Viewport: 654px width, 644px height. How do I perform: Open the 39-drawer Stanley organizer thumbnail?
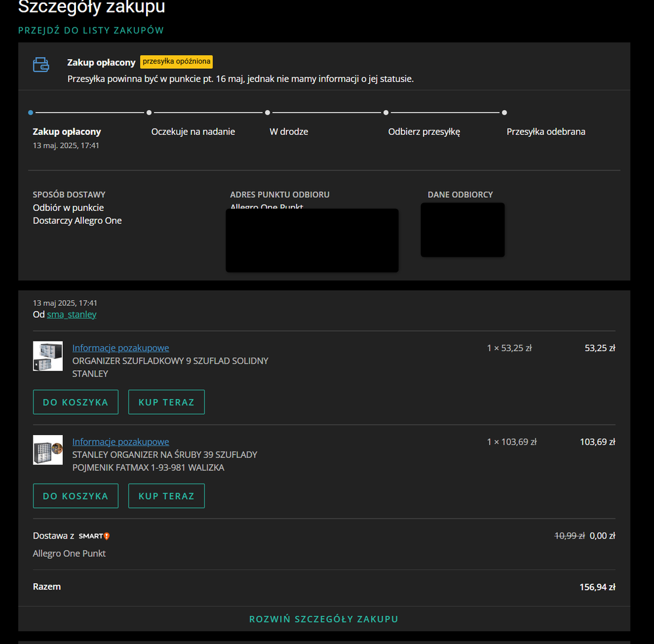click(48, 449)
